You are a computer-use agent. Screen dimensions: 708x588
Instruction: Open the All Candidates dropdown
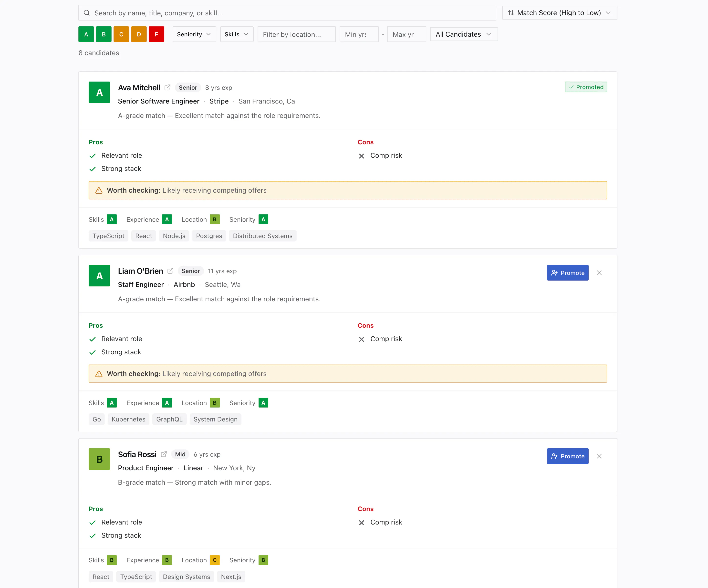[x=464, y=34]
